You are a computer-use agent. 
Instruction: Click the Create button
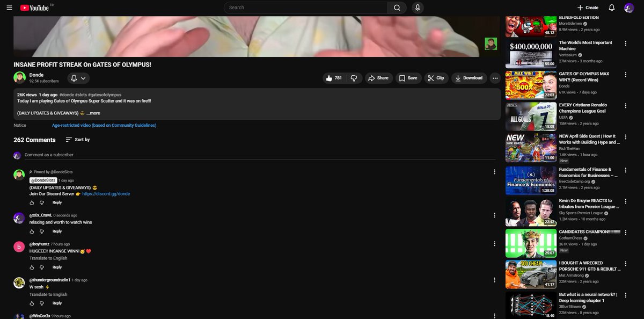(x=588, y=8)
